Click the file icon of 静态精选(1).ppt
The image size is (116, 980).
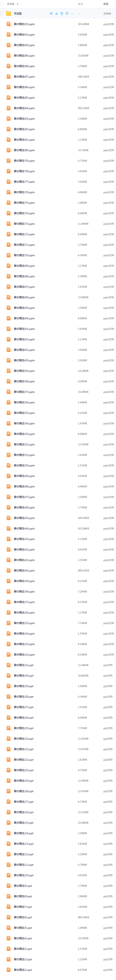pos(9,969)
